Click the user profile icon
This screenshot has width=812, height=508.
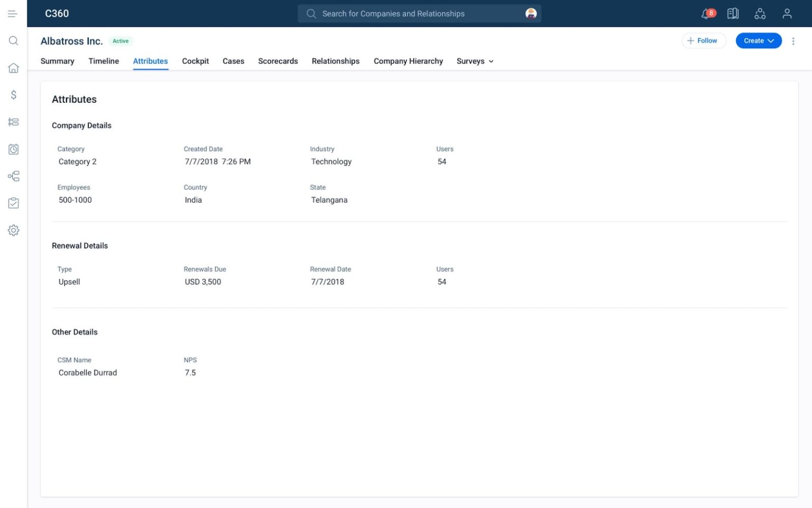(x=787, y=13)
